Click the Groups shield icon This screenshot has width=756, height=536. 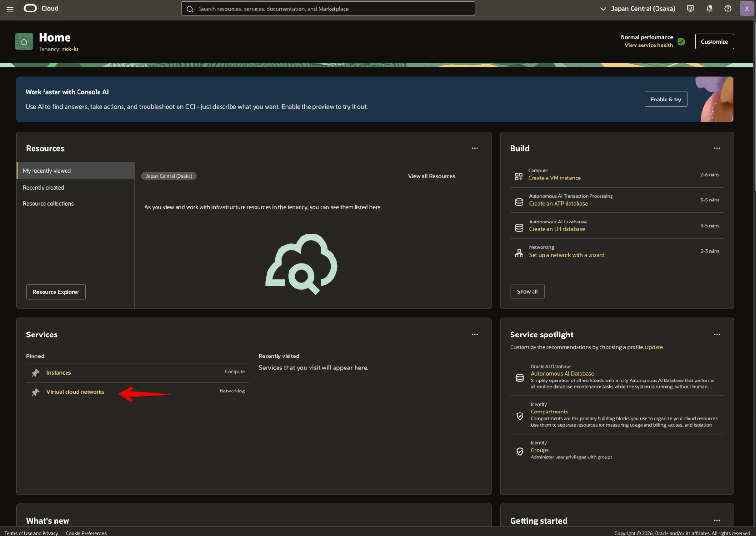pos(520,451)
